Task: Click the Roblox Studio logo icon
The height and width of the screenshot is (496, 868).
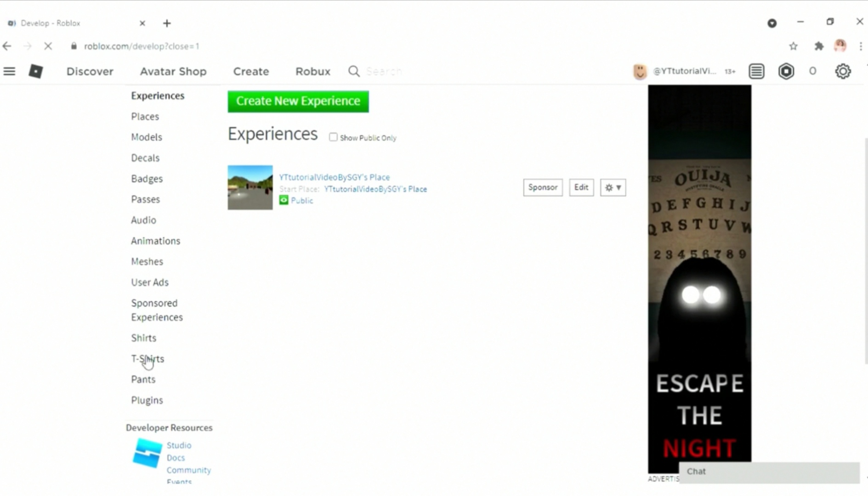Action: click(148, 453)
